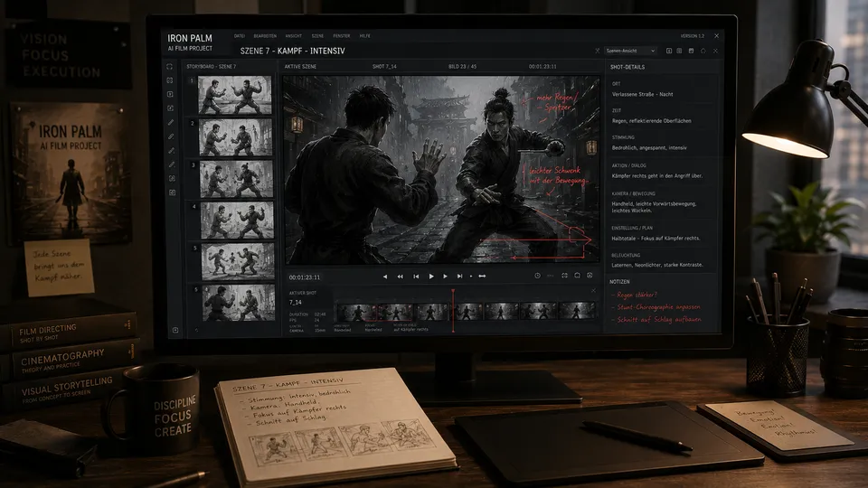Click the 'Regen stärker?' note
868x488 pixels.
click(637, 295)
